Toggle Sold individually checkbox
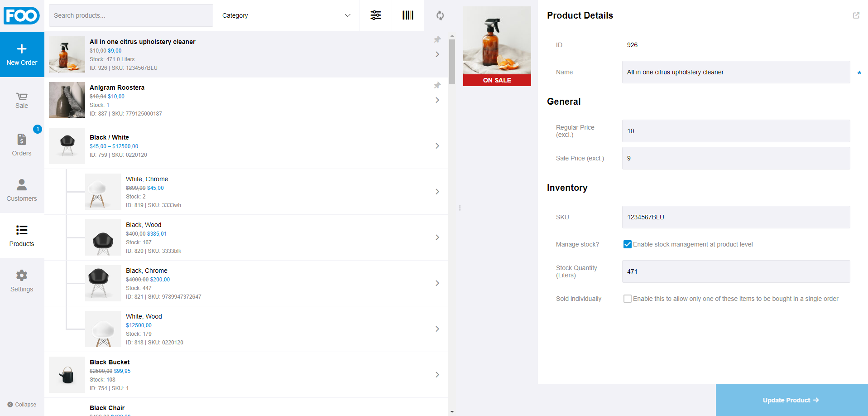The height and width of the screenshot is (416, 868). [x=628, y=299]
